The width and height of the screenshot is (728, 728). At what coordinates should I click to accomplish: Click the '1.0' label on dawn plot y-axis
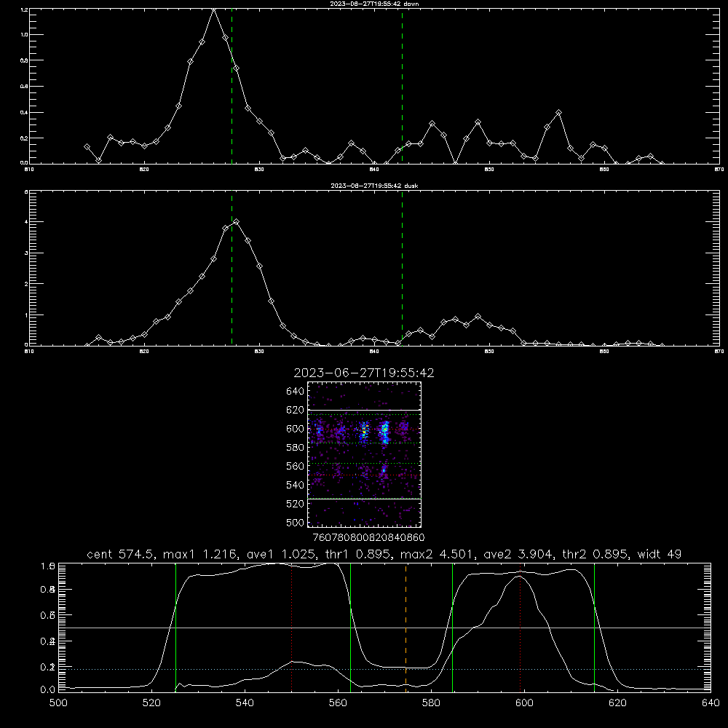(x=24, y=35)
